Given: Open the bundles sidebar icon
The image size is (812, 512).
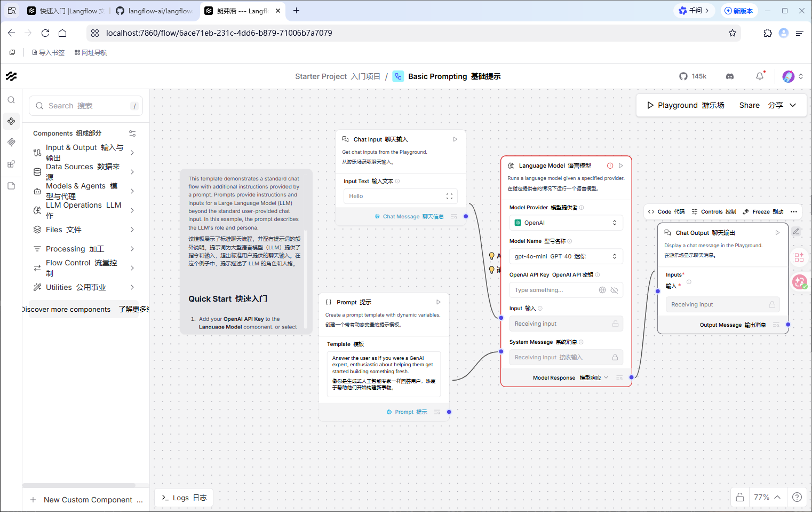Looking at the screenshot, I should point(11,164).
